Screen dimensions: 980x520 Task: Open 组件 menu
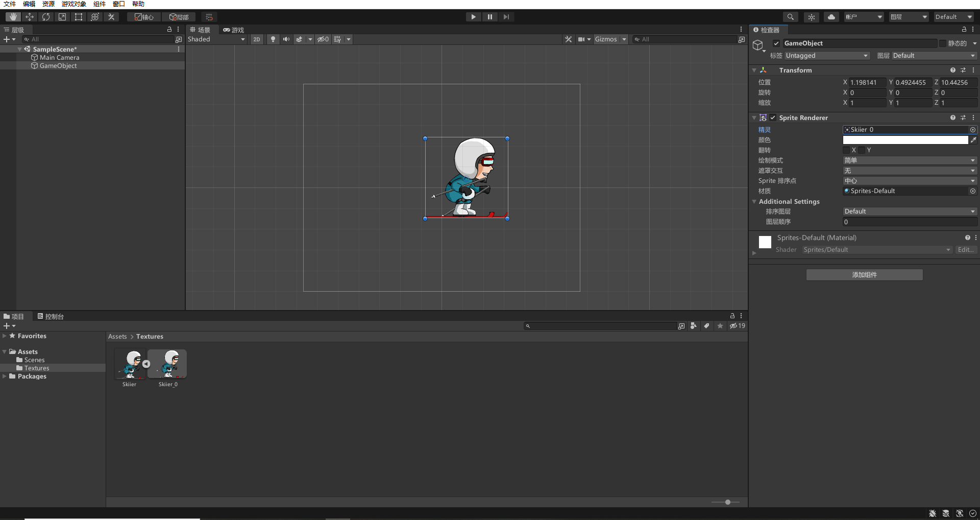pos(100,4)
